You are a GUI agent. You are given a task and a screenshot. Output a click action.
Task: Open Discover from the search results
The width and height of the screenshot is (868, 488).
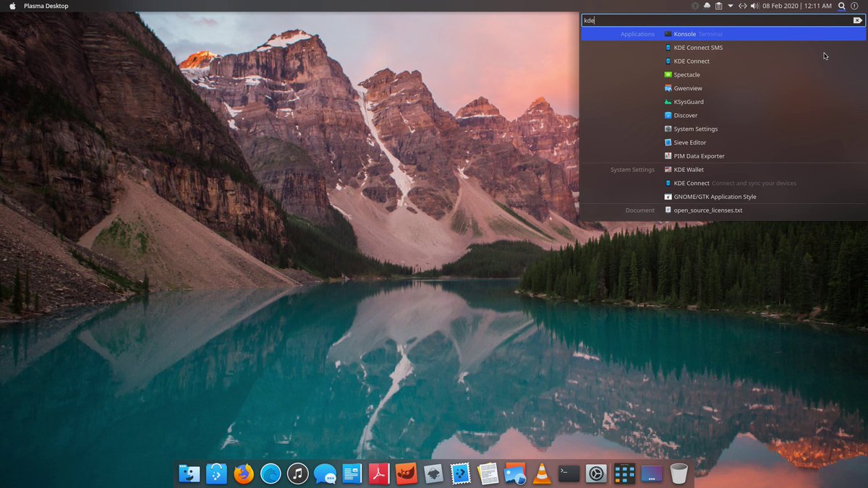pos(684,115)
